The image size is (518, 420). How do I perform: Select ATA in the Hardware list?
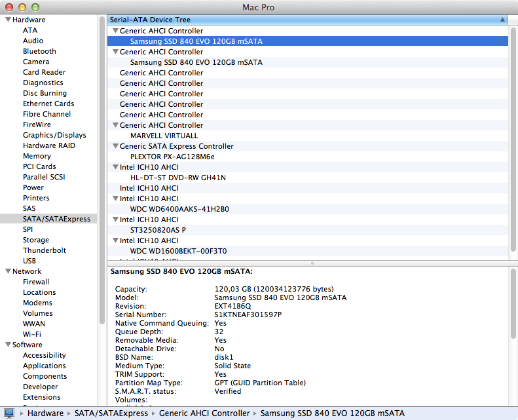click(30, 30)
